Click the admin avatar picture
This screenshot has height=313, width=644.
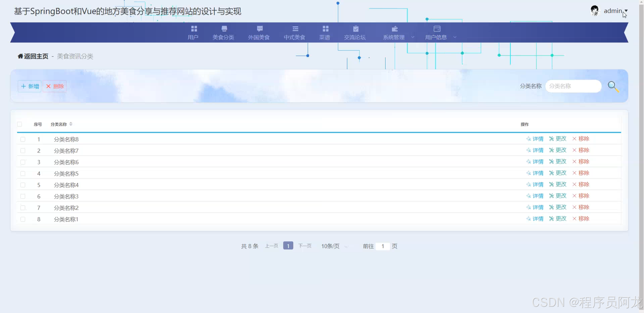pos(595,11)
